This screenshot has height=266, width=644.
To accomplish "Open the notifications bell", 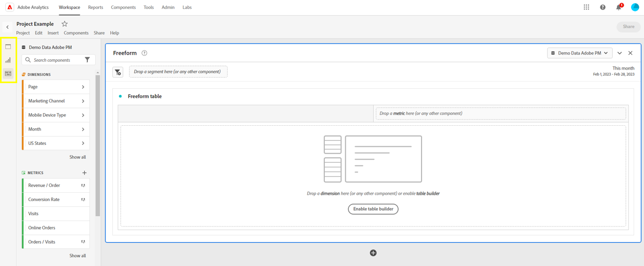I will tap(619, 7).
